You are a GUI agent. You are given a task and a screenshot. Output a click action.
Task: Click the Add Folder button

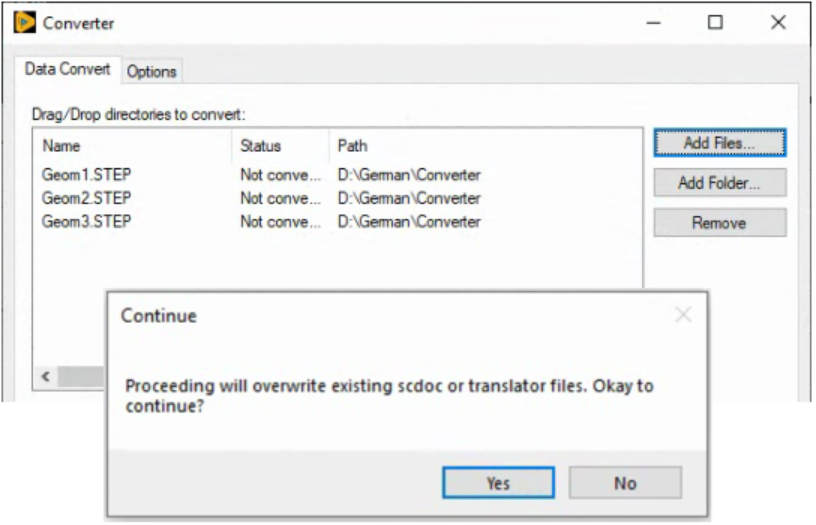719,183
